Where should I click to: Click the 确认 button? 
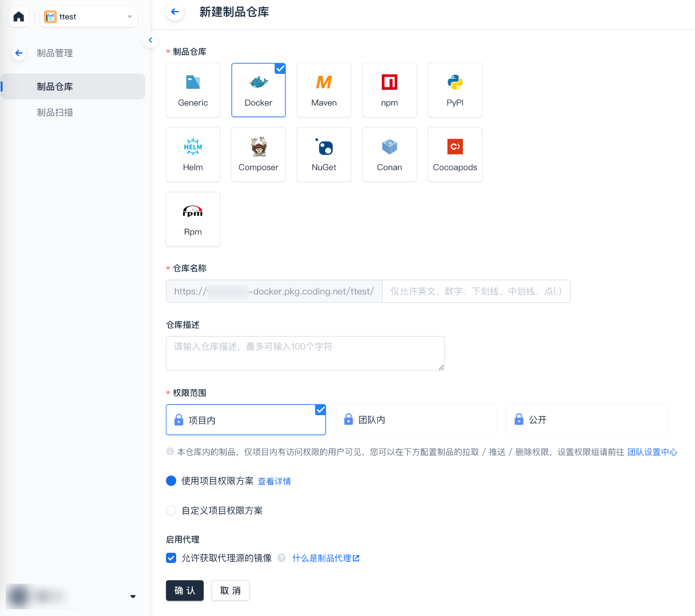[185, 590]
